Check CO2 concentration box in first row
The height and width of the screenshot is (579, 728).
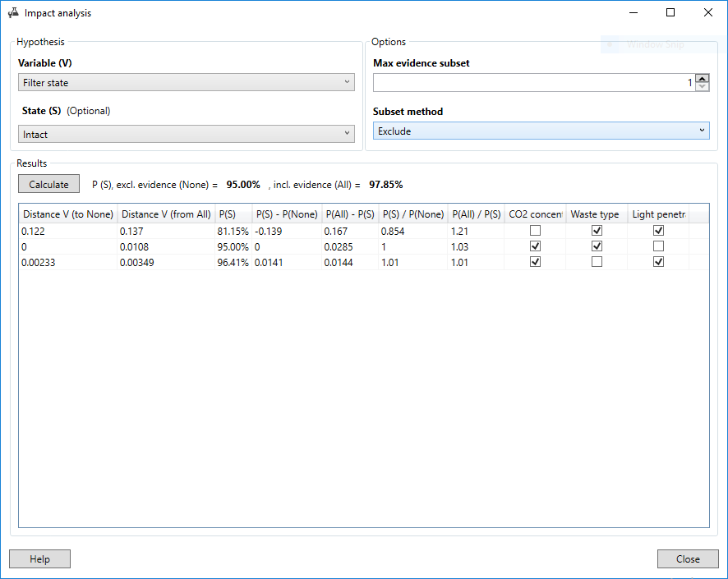tap(536, 231)
